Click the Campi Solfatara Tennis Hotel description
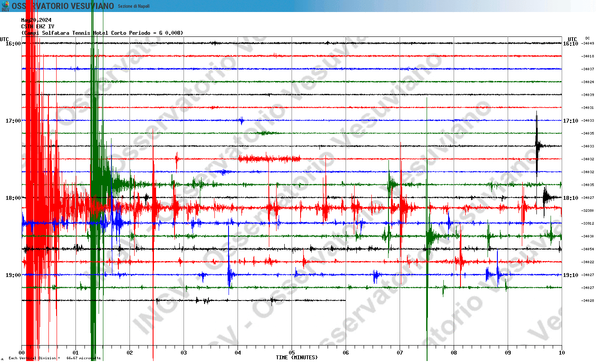The width and height of the screenshot is (596, 364). click(x=102, y=33)
